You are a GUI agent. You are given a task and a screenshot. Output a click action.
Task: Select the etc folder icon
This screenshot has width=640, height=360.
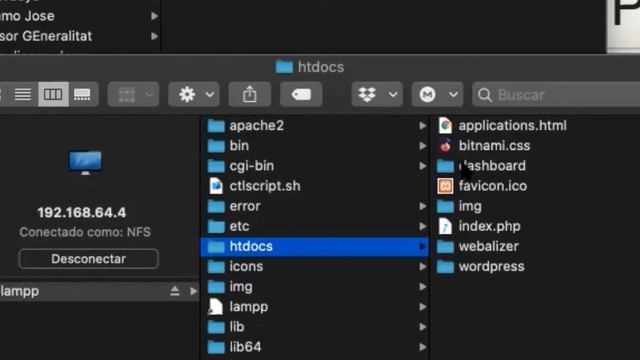216,226
